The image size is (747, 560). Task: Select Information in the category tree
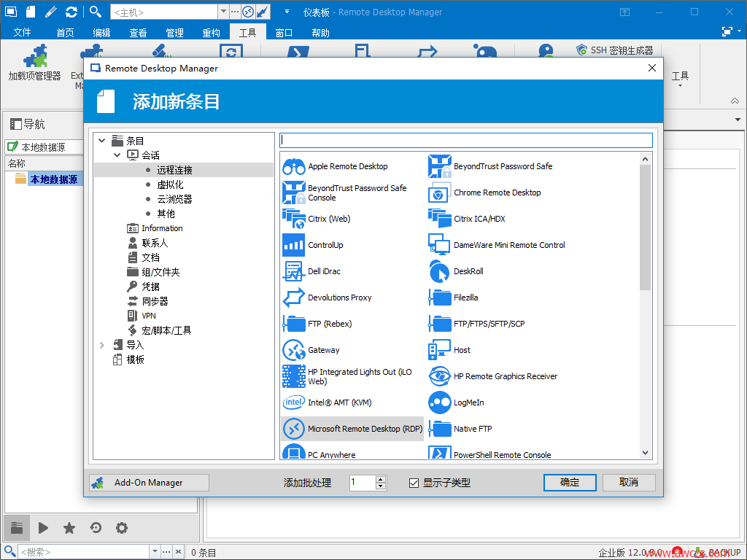pos(162,228)
